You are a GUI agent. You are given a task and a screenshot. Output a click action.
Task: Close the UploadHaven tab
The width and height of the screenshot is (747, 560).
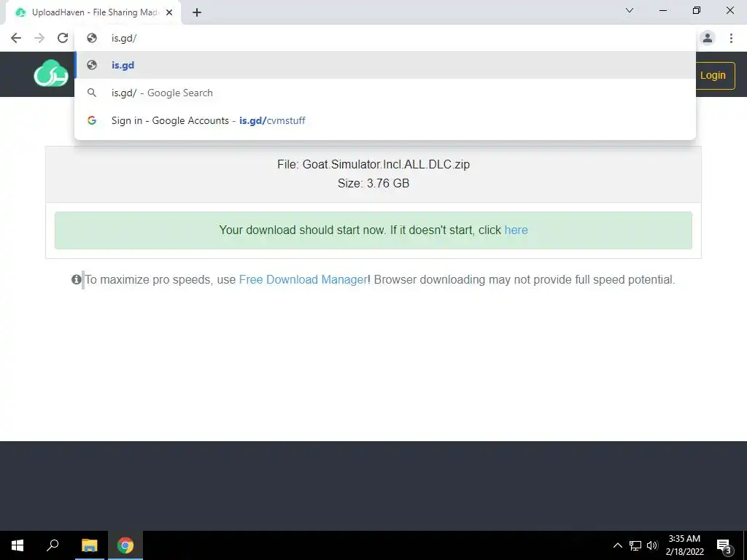click(169, 12)
